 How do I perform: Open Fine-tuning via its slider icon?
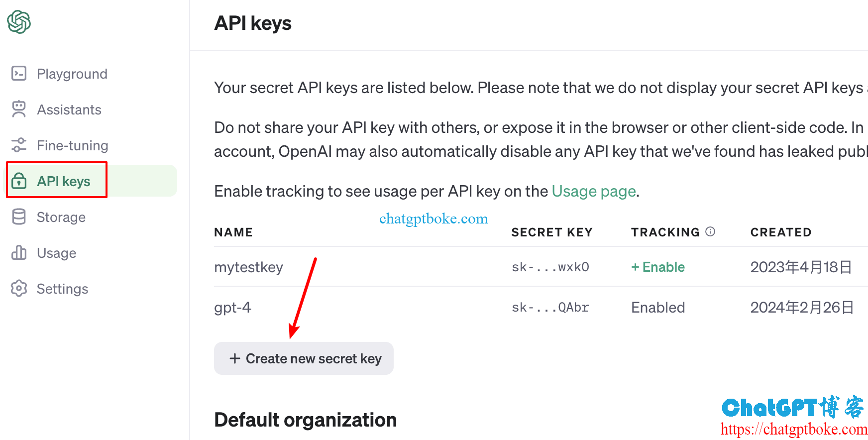tap(19, 145)
